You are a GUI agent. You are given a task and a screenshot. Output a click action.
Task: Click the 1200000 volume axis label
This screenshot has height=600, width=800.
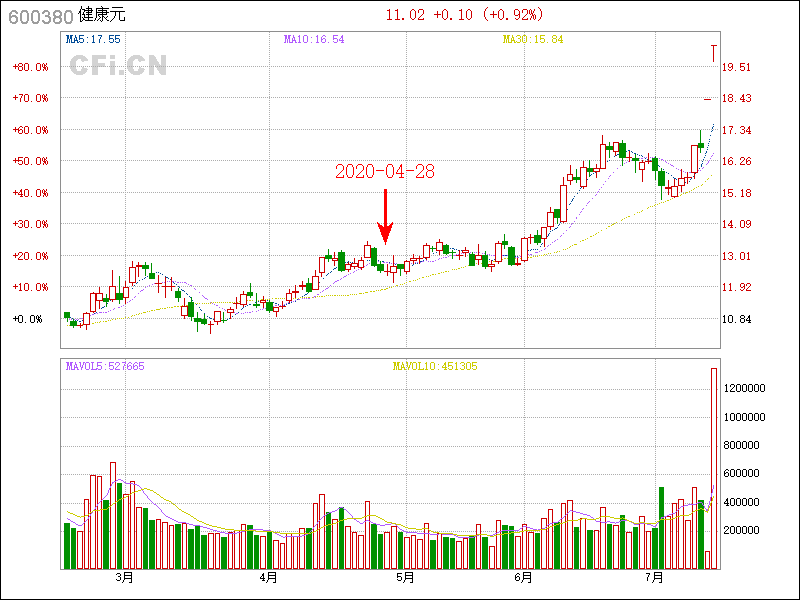pos(745,388)
